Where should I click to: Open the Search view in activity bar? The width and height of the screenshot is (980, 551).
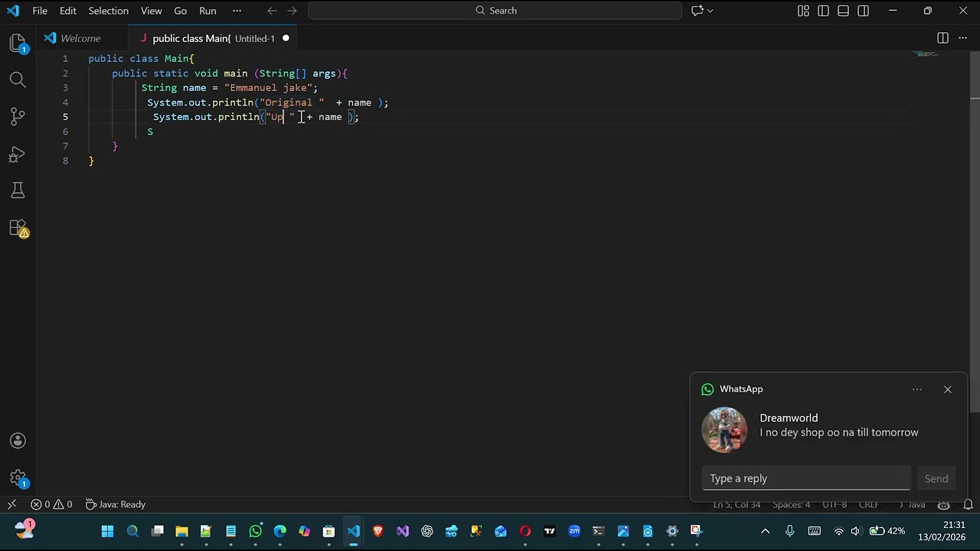18,80
